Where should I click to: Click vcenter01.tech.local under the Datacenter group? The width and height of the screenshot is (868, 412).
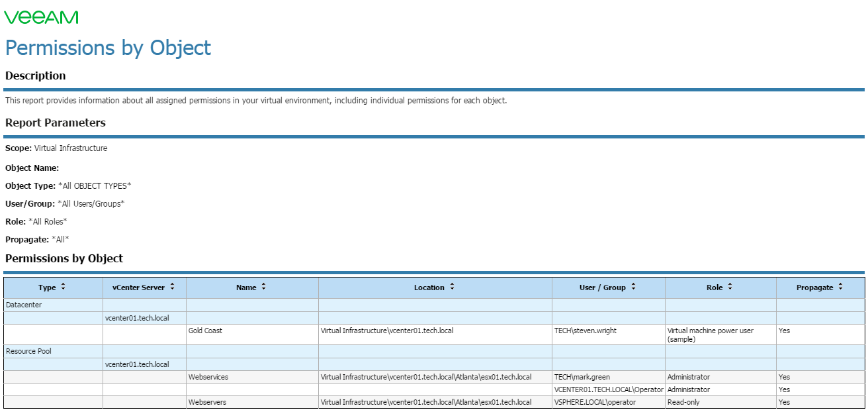137,318
